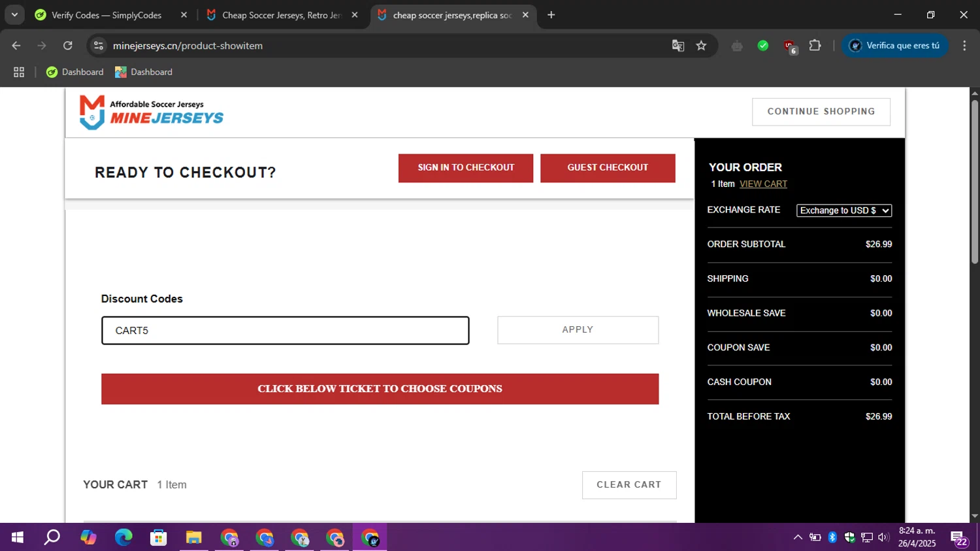The width and height of the screenshot is (980, 551).
Task: Expand the Exchange to USD $ dropdown
Action: click(844, 210)
